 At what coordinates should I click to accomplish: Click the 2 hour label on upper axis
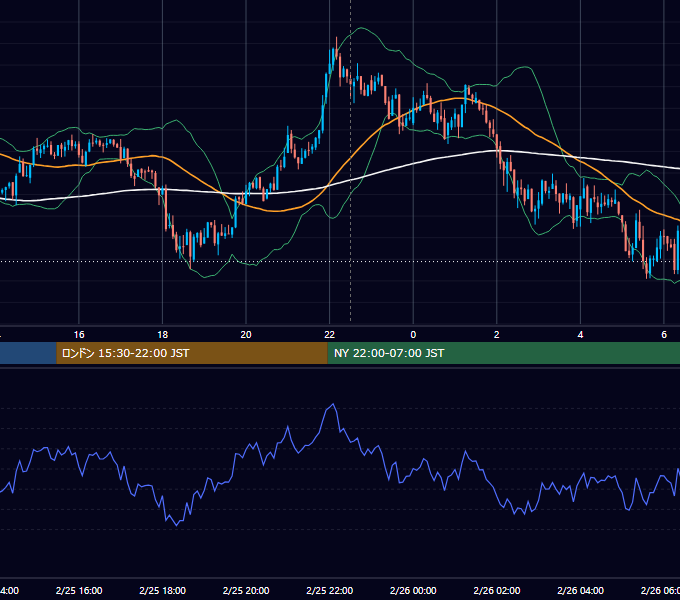pos(497,335)
